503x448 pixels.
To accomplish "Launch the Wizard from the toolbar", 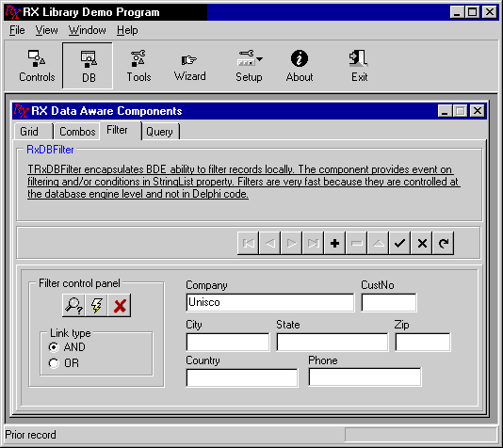I will [189, 66].
